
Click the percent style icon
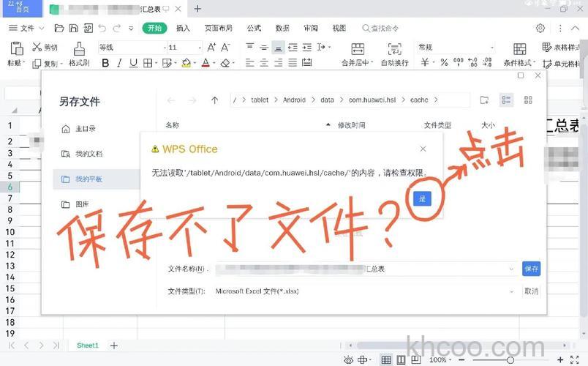click(x=445, y=62)
